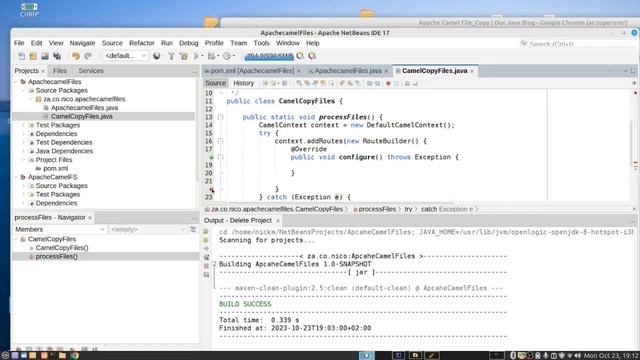Viewport: 640px width, 360px height.
Task: Collapse code fold at line 13
Action: click(220, 117)
